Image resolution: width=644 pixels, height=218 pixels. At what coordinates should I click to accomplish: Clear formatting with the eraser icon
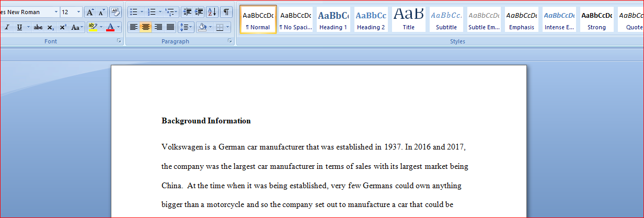point(115,12)
